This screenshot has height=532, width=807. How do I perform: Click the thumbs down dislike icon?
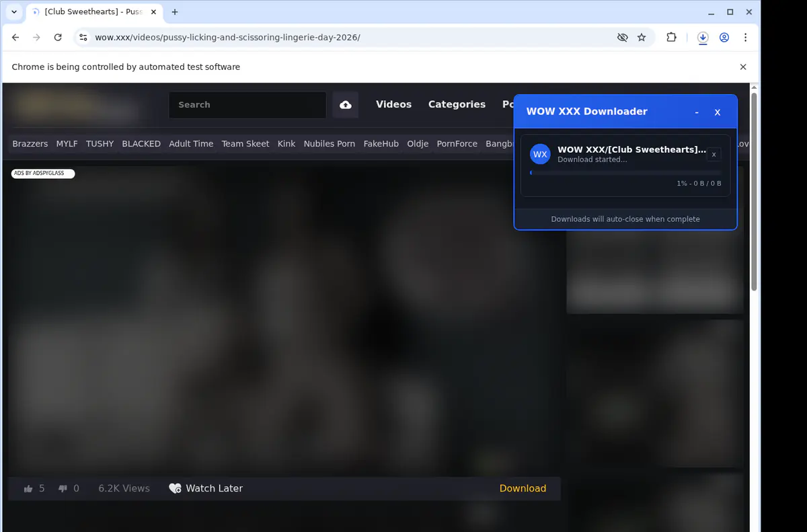coord(63,489)
